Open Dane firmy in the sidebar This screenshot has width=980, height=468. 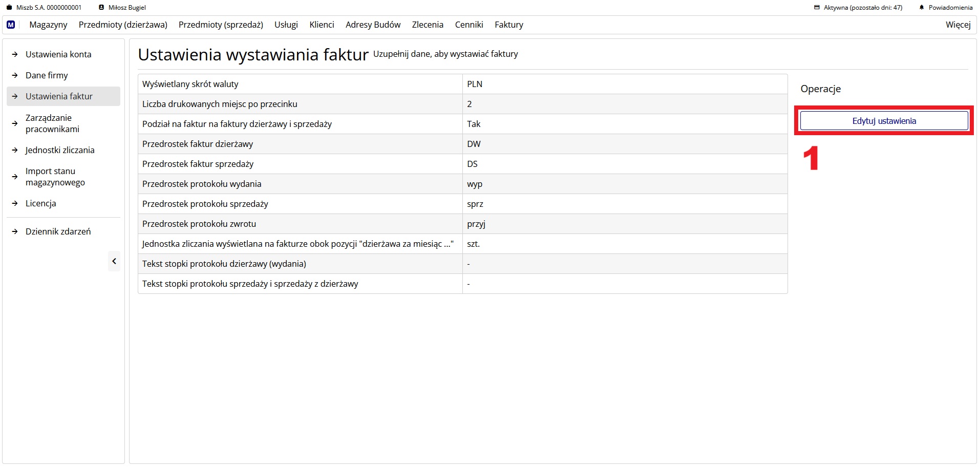(x=47, y=75)
